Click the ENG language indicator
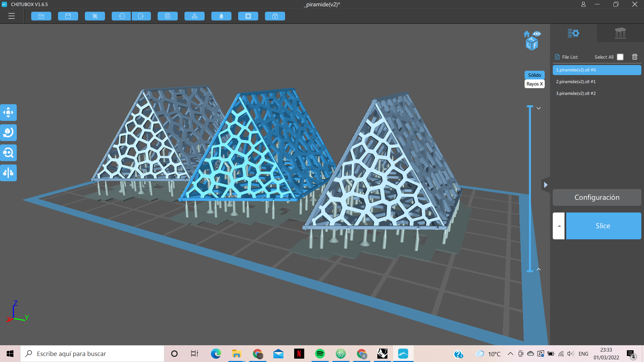 [x=583, y=354]
